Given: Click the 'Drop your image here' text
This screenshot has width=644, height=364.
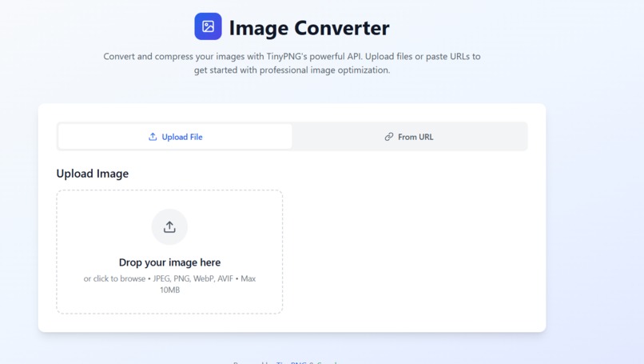Looking at the screenshot, I should [169, 262].
